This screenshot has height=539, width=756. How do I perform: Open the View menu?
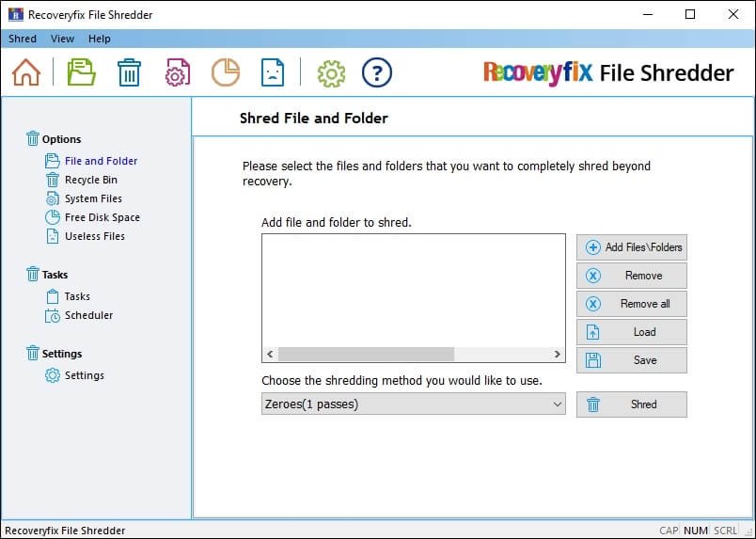(x=62, y=39)
